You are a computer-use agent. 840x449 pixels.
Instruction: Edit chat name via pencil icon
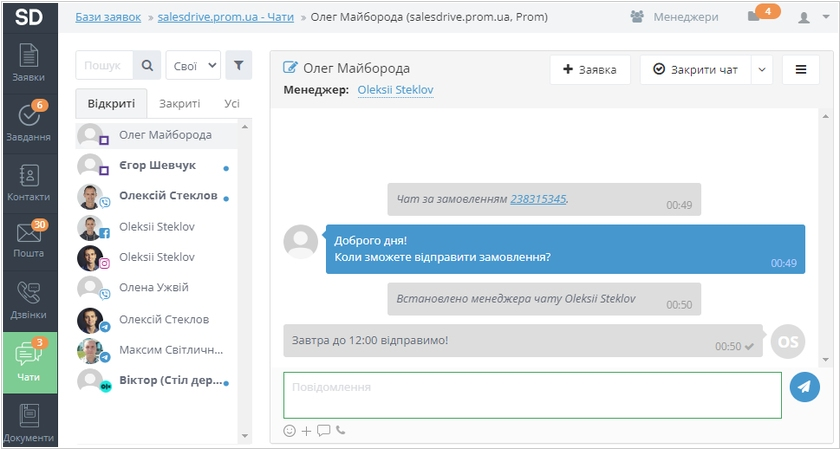(291, 68)
